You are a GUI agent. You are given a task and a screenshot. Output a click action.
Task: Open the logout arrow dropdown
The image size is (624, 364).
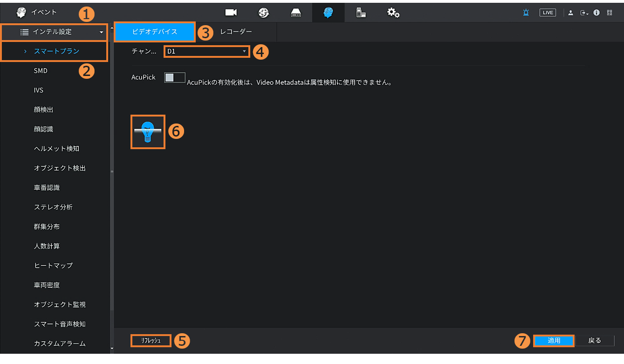coord(584,13)
